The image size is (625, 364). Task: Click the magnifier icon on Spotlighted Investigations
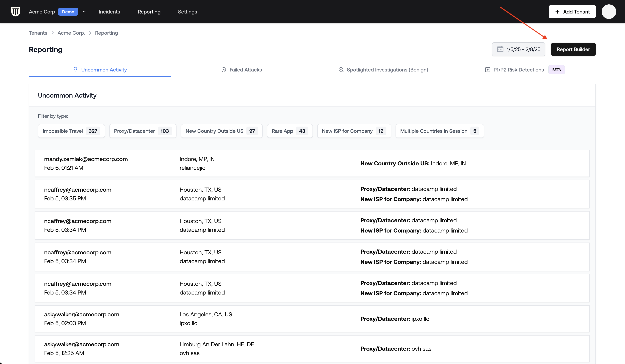[341, 70]
